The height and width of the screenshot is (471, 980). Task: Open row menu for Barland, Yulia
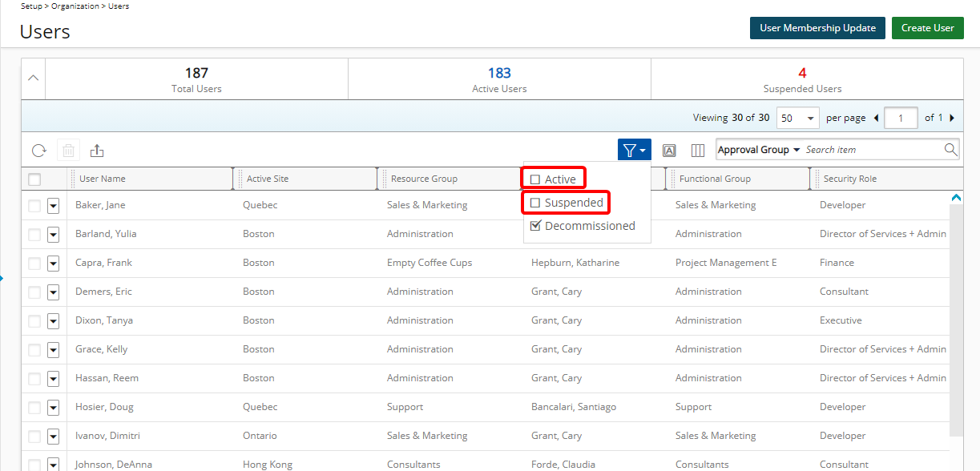click(x=53, y=235)
